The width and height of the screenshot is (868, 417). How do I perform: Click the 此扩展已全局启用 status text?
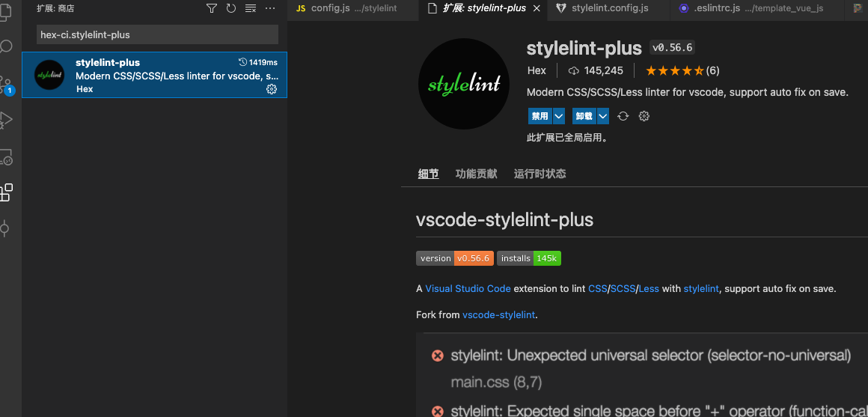[567, 138]
